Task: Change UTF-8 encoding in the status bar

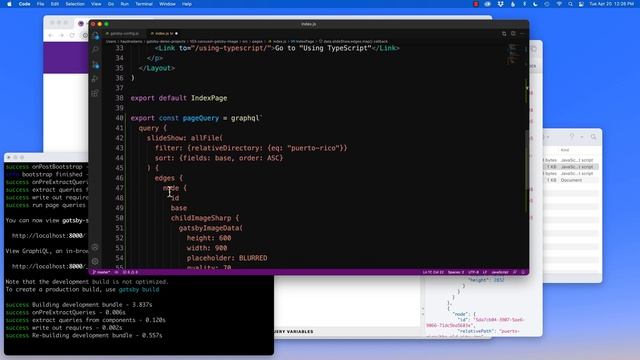Action: (473, 272)
